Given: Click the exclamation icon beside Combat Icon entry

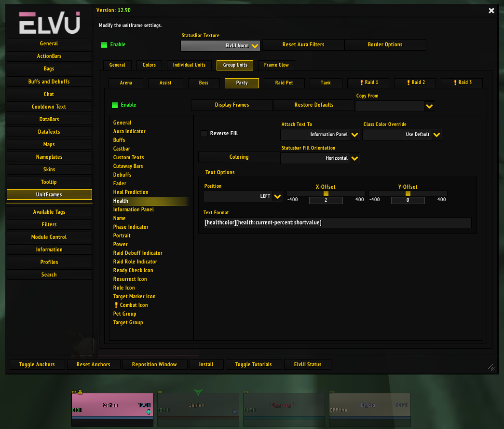Looking at the screenshot, I should click(x=116, y=305).
